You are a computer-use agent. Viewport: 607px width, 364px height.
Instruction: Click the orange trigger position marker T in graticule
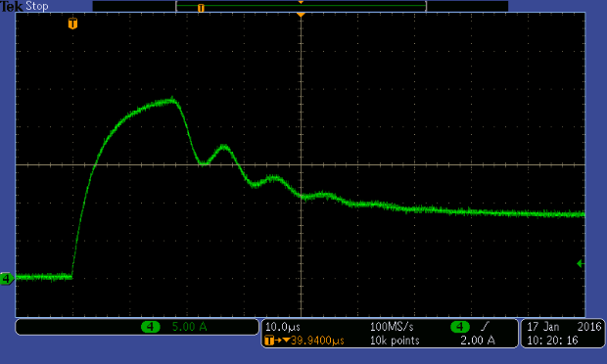pyautogui.click(x=72, y=23)
